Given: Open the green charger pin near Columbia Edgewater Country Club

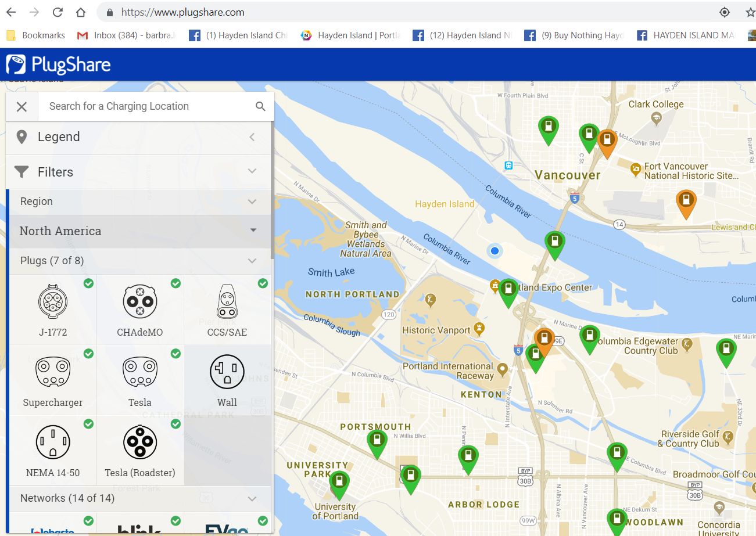Looking at the screenshot, I should (x=589, y=339).
